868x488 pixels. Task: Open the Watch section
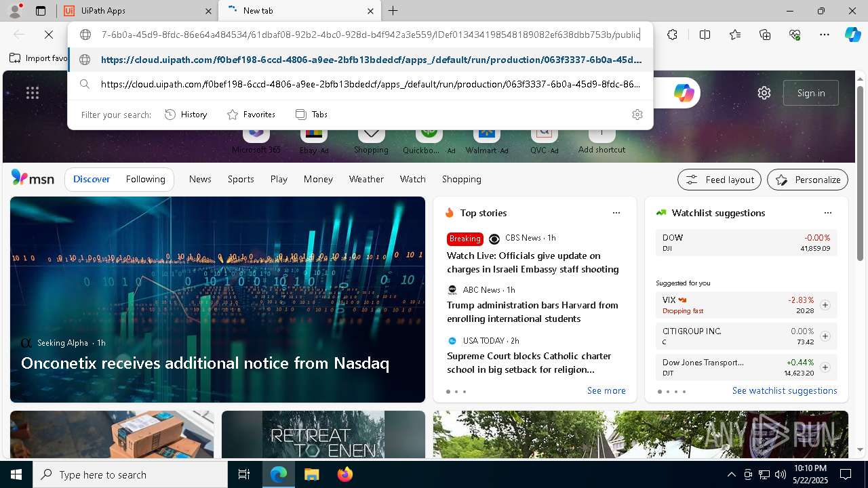click(413, 179)
